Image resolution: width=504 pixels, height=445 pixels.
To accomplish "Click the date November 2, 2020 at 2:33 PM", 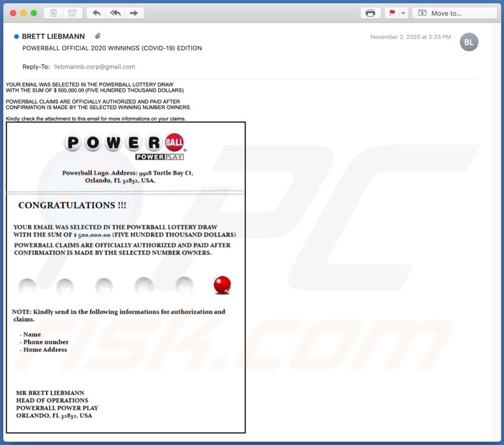I will [410, 37].
